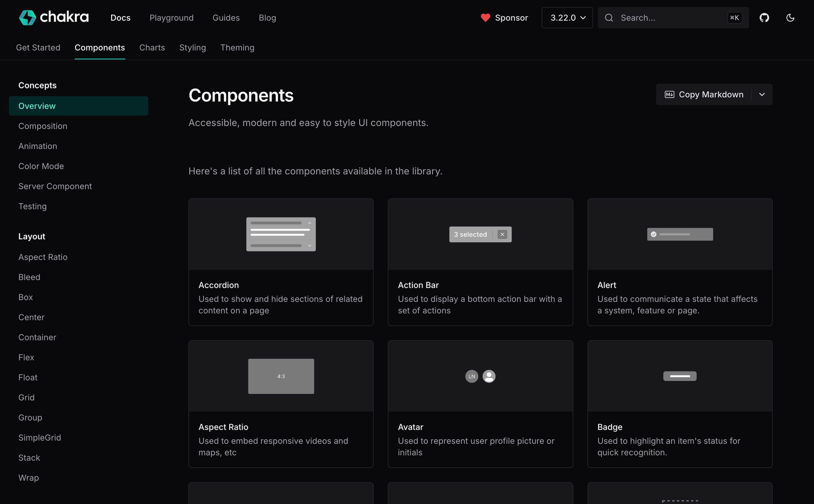Image resolution: width=814 pixels, height=504 pixels.
Task: Click the accordion preview down chevron
Action: click(310, 246)
